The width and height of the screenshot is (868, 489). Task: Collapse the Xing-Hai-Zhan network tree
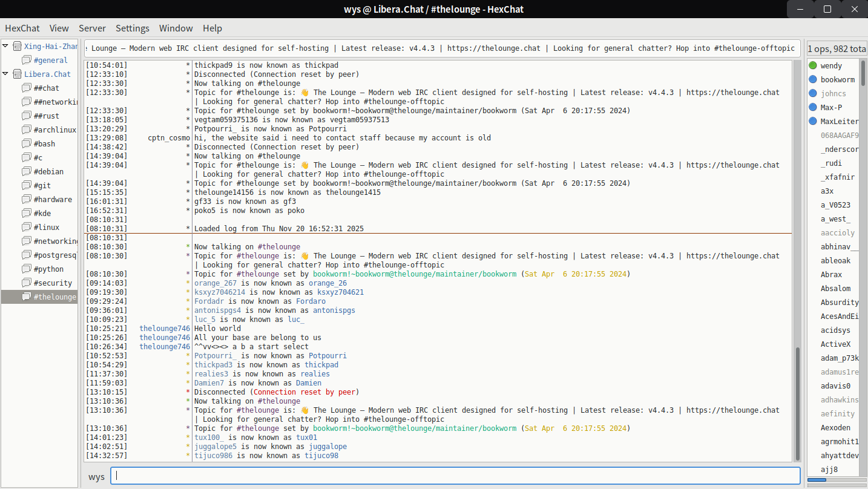click(6, 46)
